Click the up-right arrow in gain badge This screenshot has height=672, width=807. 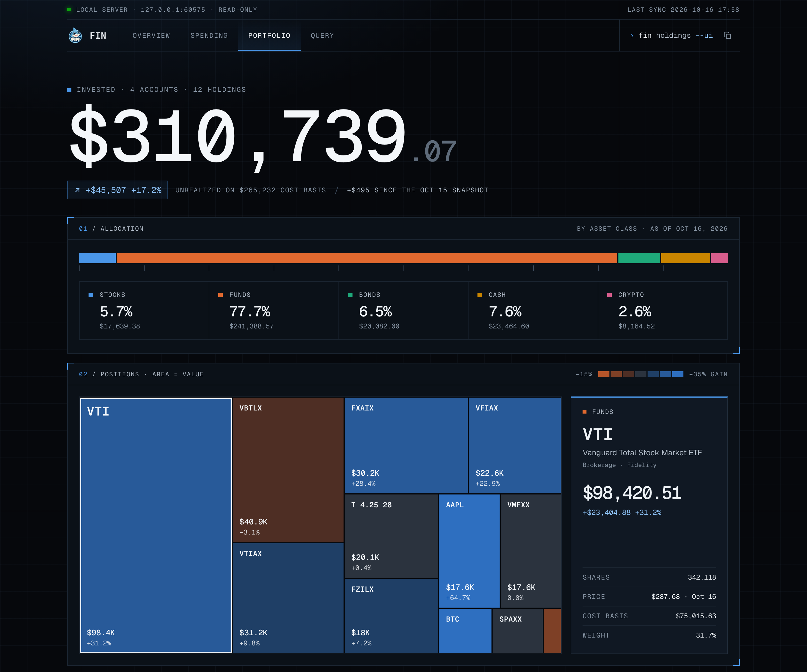click(77, 190)
